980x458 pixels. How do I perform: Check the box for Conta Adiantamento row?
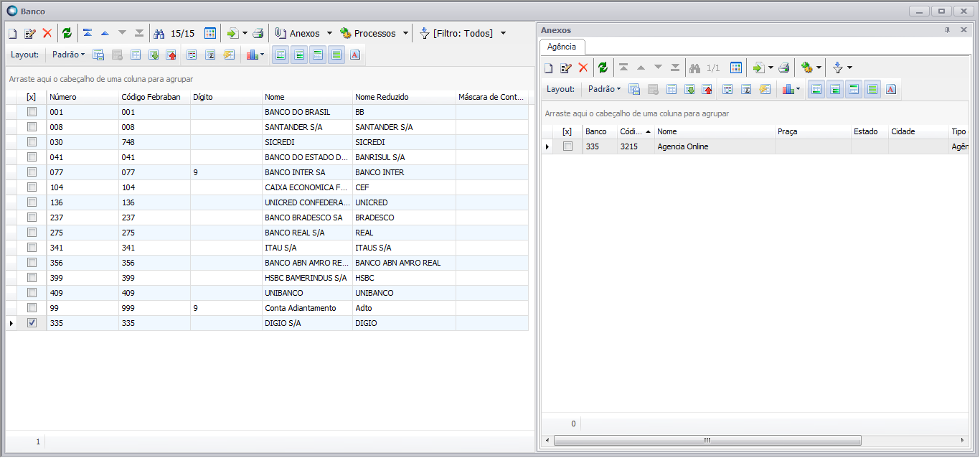32,308
